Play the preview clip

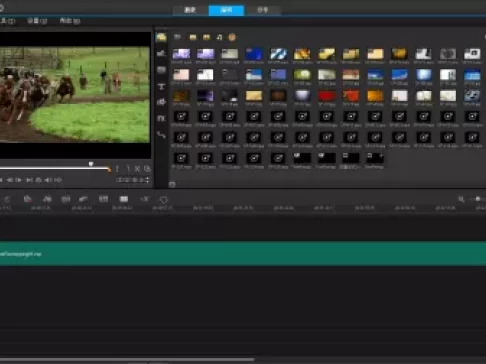(x=19, y=180)
